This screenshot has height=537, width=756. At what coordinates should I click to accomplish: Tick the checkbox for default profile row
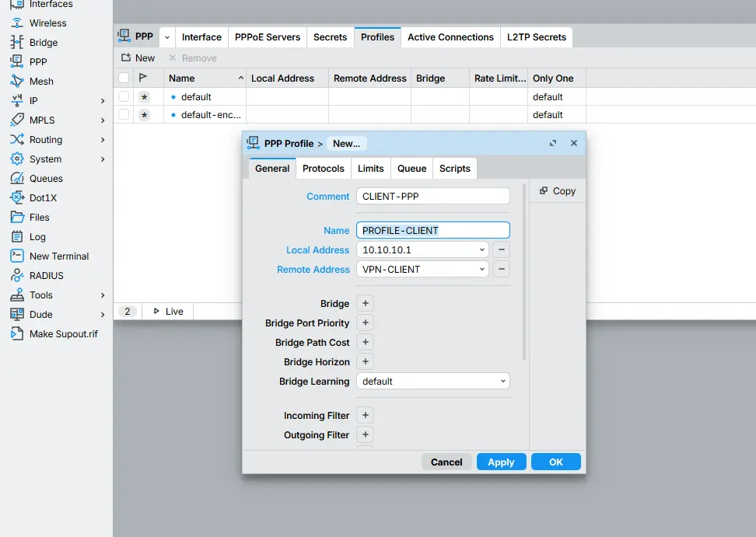pos(124,97)
